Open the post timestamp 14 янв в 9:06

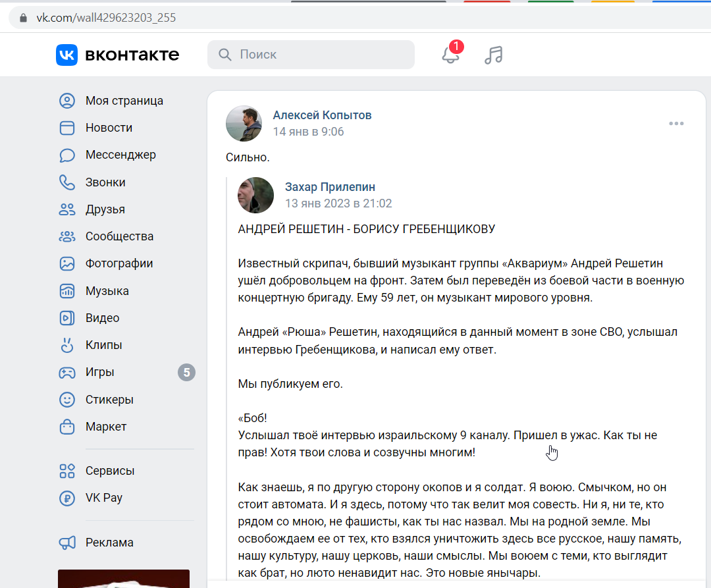308,132
